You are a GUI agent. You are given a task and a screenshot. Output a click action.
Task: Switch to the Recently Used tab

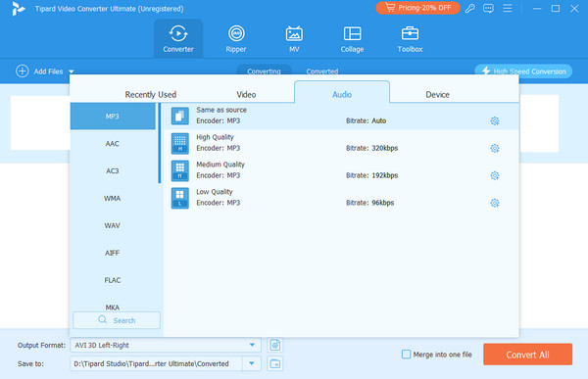[151, 94]
